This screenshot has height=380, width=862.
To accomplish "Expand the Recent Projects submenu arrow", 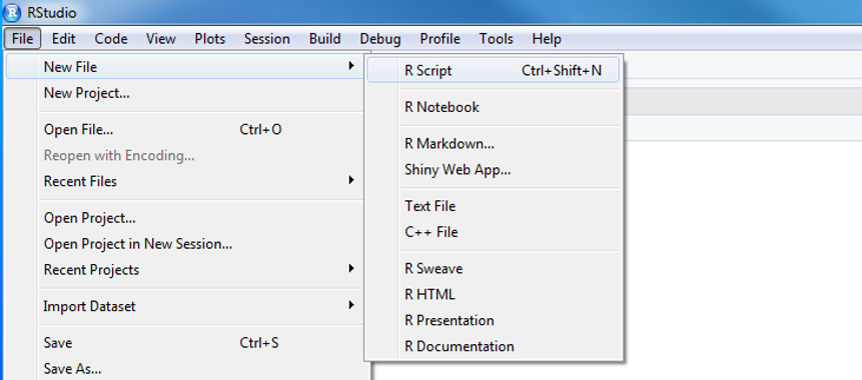I will 351,268.
